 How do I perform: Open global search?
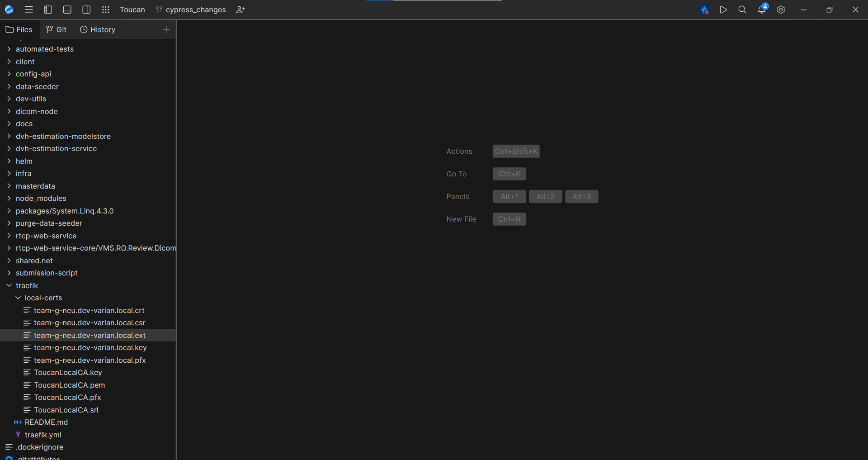click(x=742, y=9)
